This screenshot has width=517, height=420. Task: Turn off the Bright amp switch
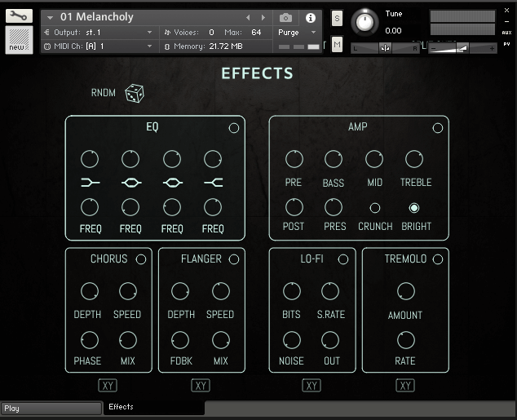(x=414, y=208)
